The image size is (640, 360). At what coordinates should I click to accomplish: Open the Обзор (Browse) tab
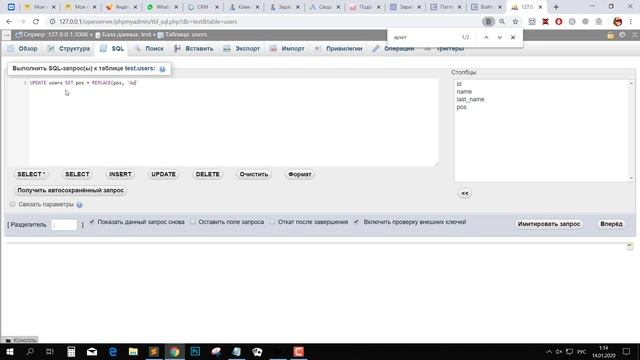(23, 49)
